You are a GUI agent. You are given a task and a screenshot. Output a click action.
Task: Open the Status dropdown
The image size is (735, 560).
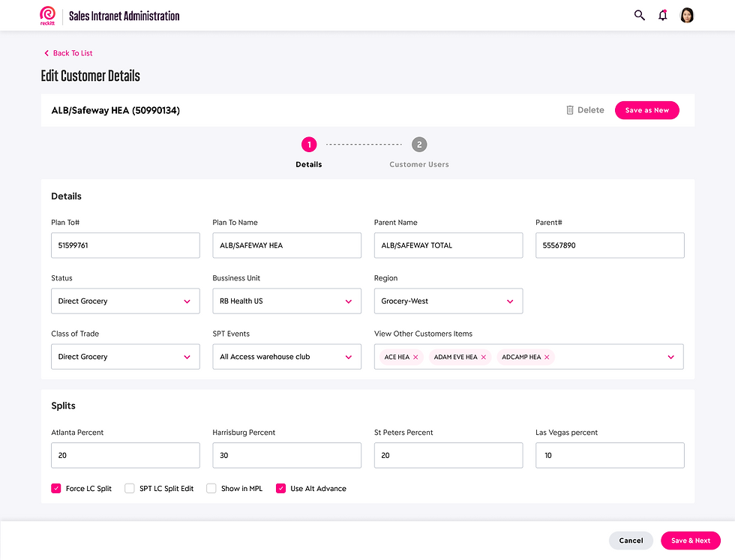coord(125,301)
